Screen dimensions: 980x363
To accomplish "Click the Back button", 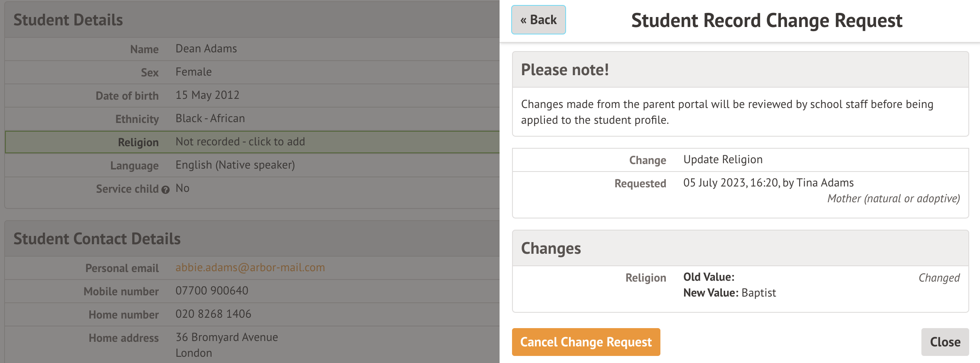I will coord(538,20).
